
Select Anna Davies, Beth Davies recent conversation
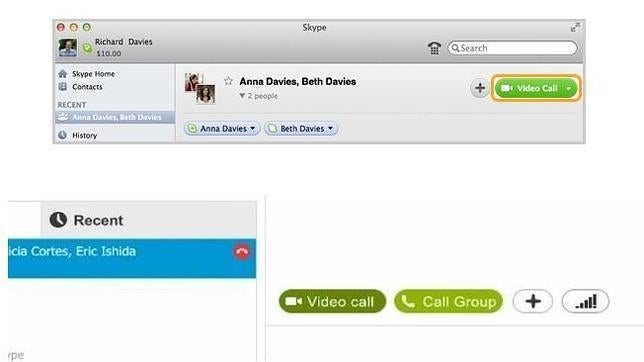(x=115, y=117)
